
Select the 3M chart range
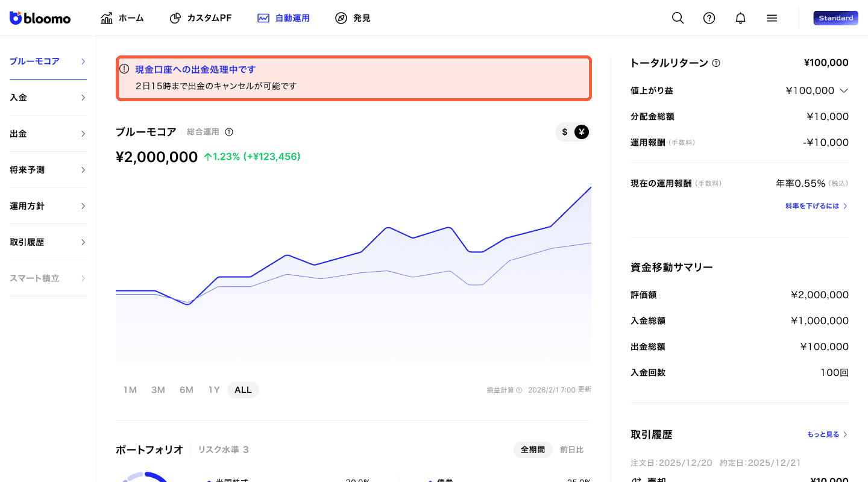158,390
